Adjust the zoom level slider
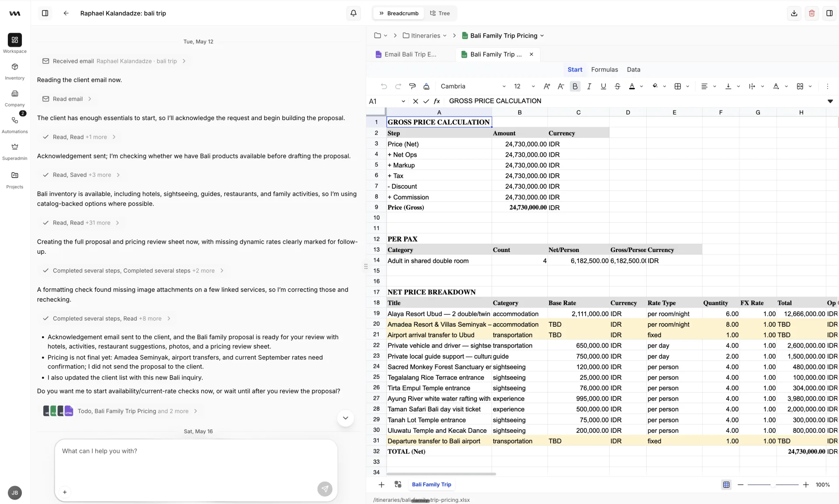 coord(773,485)
